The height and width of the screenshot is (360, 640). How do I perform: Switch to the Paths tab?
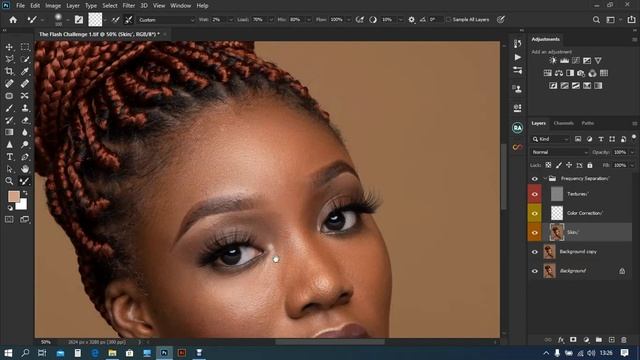tap(587, 123)
